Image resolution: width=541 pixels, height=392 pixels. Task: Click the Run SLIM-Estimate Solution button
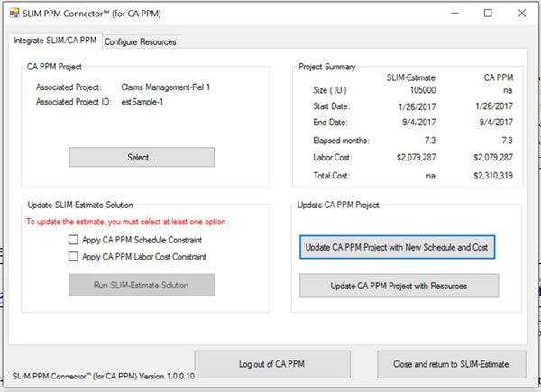click(x=142, y=285)
